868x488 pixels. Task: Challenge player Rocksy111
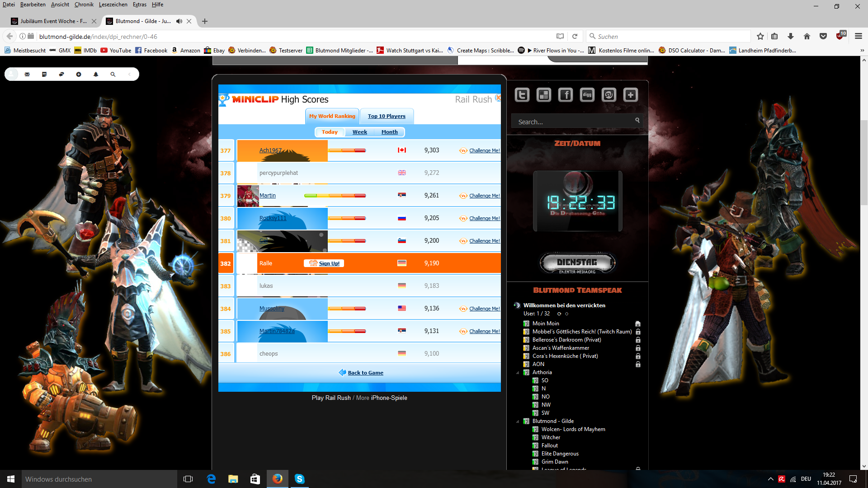(x=484, y=218)
